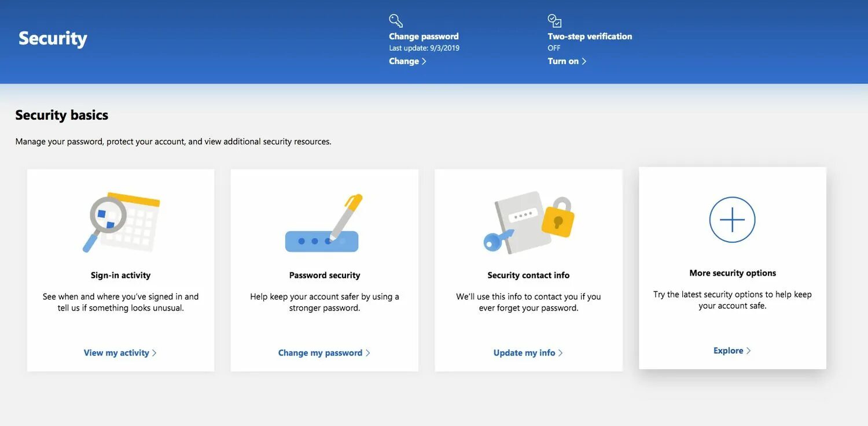Click the Security page heading
Image resolution: width=868 pixels, height=426 pixels.
pyautogui.click(x=53, y=38)
